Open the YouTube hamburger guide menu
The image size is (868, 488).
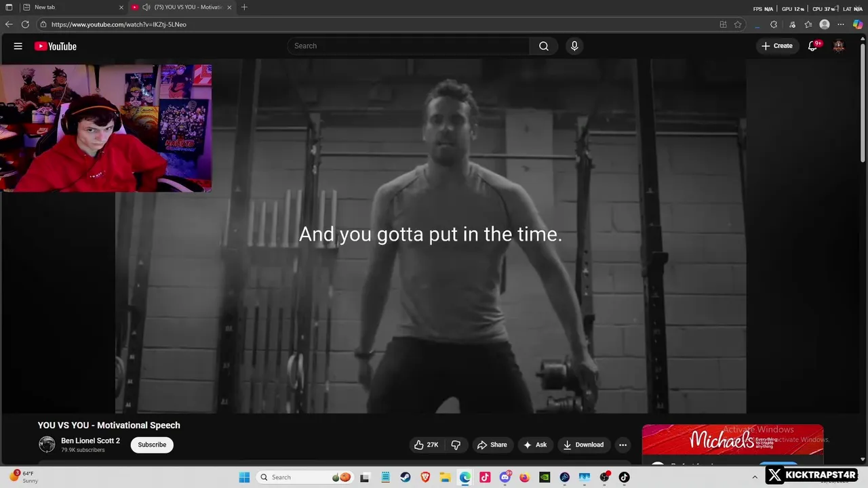[18, 46]
